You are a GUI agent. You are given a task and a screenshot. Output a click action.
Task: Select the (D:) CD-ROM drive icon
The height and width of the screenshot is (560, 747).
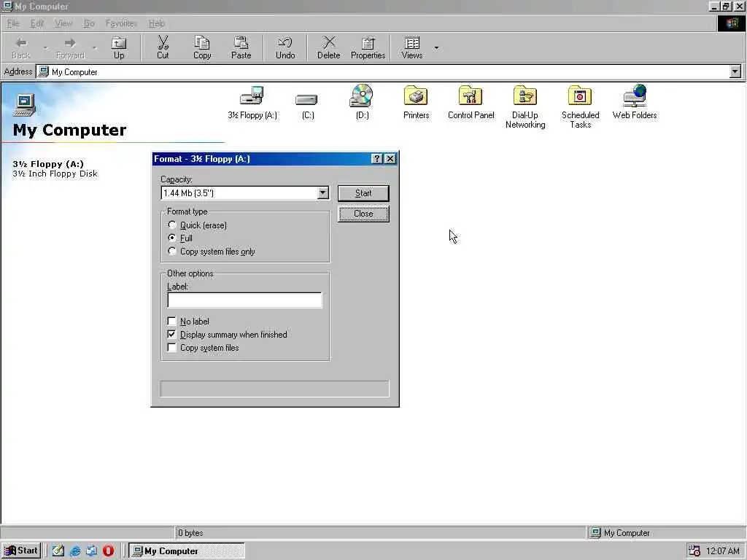click(362, 96)
